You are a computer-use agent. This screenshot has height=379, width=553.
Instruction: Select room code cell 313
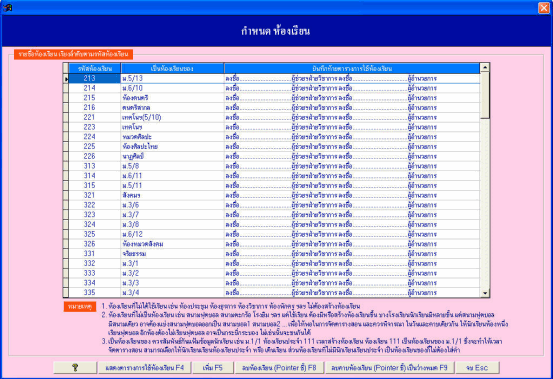pos(95,166)
